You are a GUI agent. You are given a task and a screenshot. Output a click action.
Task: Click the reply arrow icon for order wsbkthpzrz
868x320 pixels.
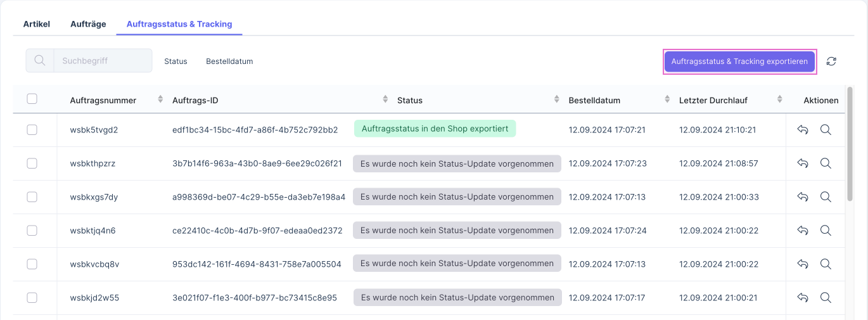click(x=803, y=163)
